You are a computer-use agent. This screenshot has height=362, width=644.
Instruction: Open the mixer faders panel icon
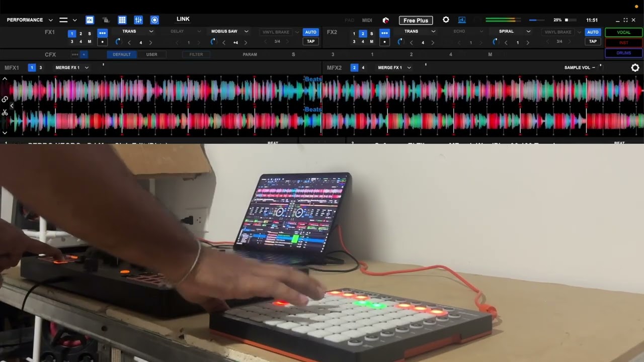click(138, 20)
